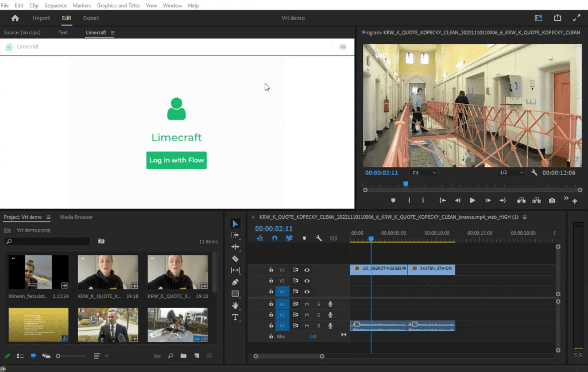
Task: Select the Type tool
Action: 235,317
